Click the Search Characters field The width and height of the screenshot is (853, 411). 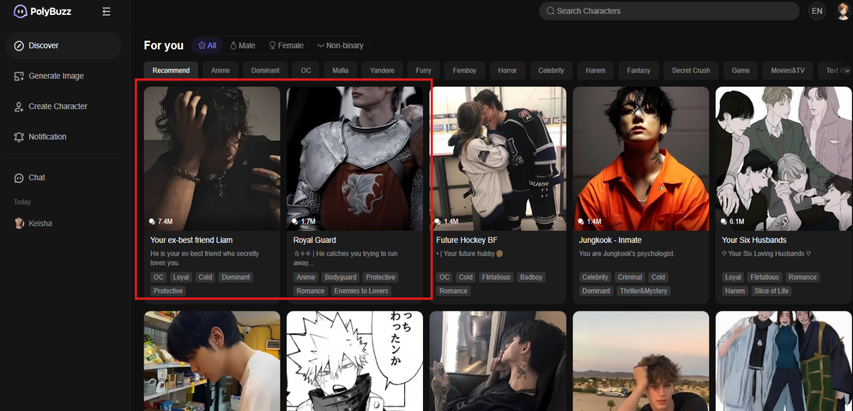pos(669,11)
